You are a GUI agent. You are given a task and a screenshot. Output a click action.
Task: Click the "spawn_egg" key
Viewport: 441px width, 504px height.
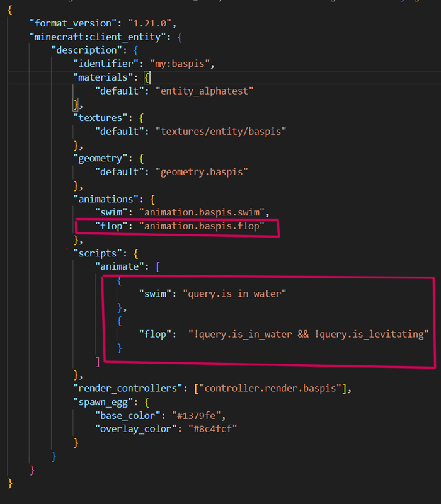point(103,402)
